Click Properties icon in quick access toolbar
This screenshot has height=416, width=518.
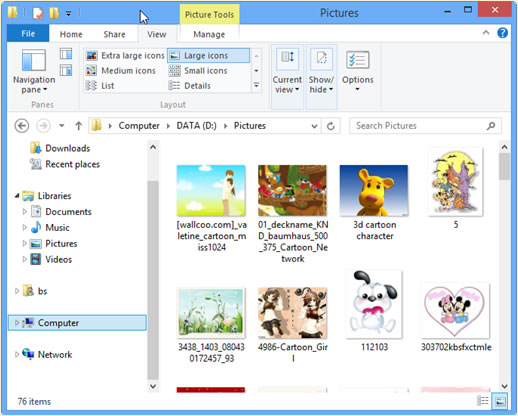[38, 13]
